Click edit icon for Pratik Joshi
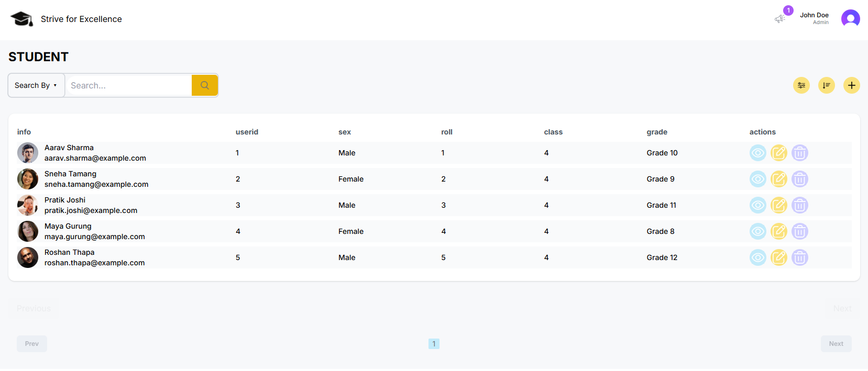 [778, 205]
